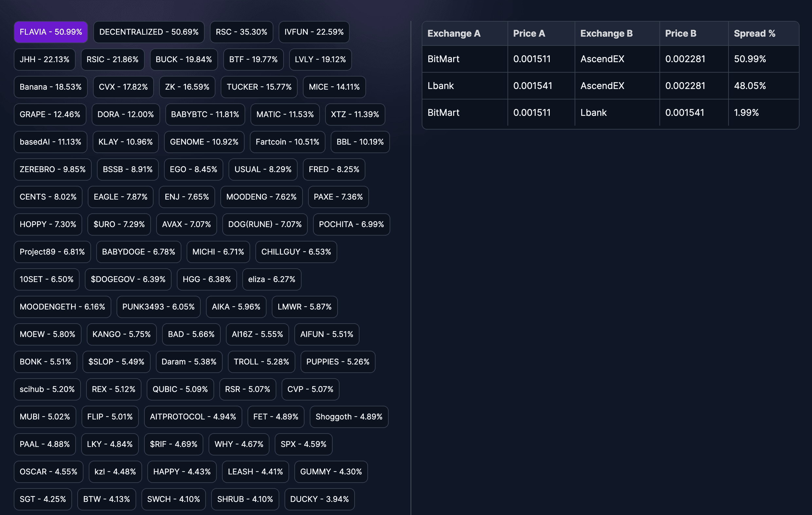This screenshot has height=515, width=812.
Task: Open the ZEREBRO - 9.85% spread
Action: click(52, 169)
